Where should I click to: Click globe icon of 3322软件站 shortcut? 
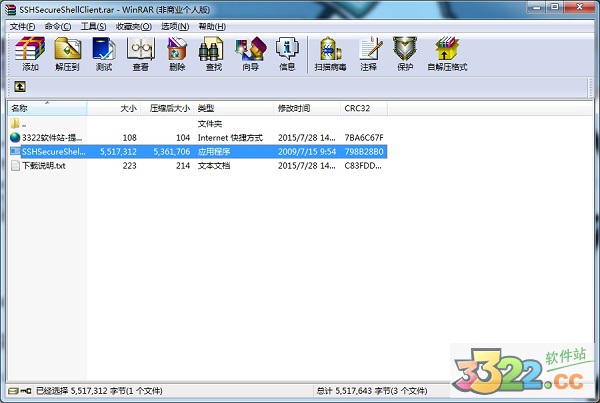pos(15,137)
